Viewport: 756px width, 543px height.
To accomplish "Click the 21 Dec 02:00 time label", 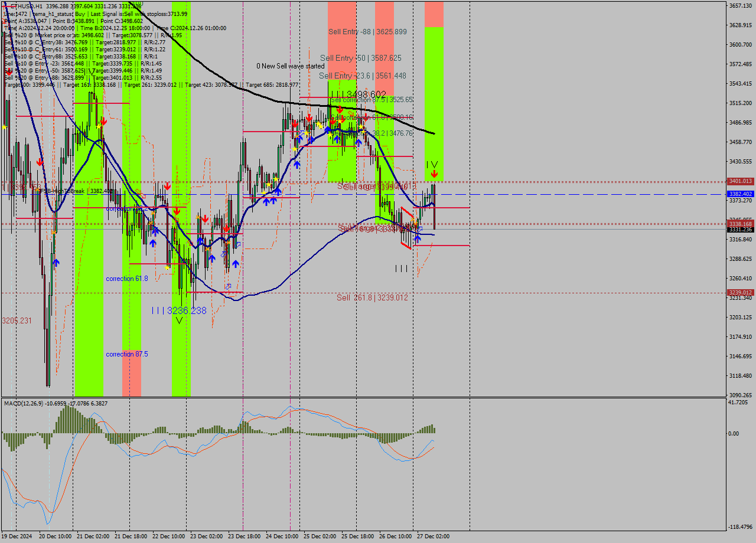I will tap(93, 537).
